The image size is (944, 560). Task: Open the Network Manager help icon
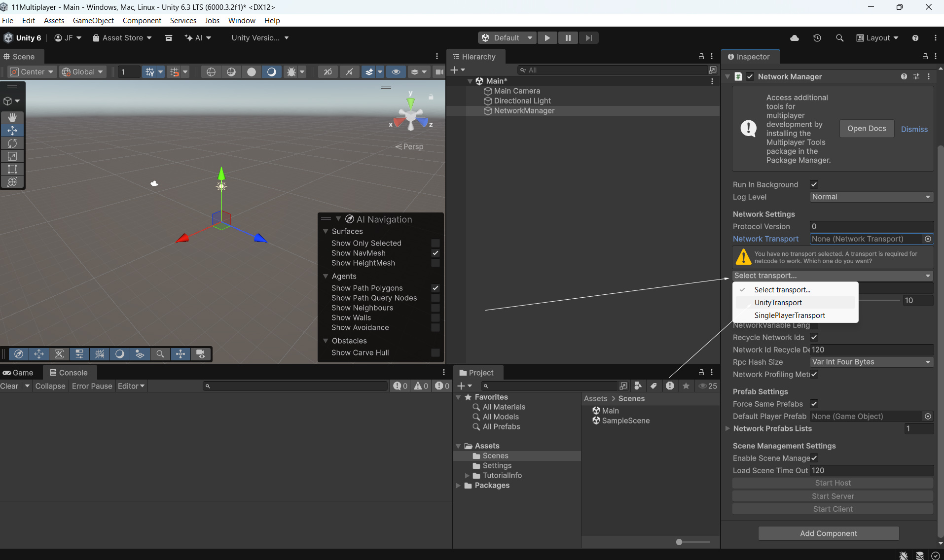(904, 76)
